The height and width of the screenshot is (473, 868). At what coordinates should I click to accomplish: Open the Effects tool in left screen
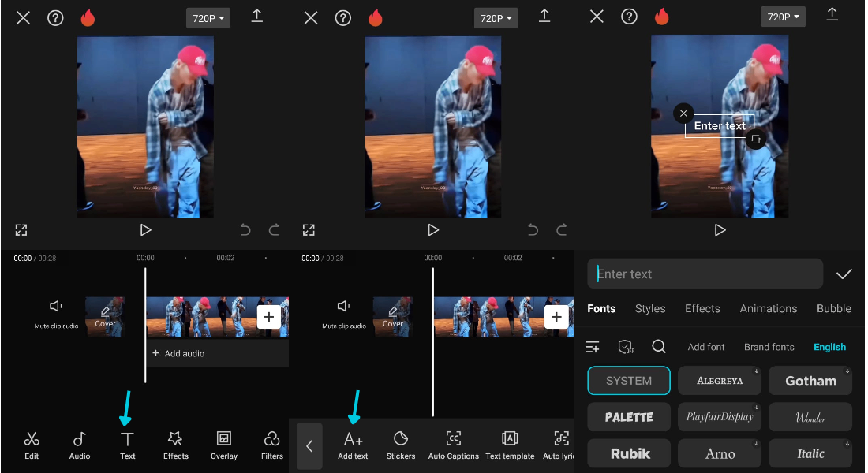(175, 445)
